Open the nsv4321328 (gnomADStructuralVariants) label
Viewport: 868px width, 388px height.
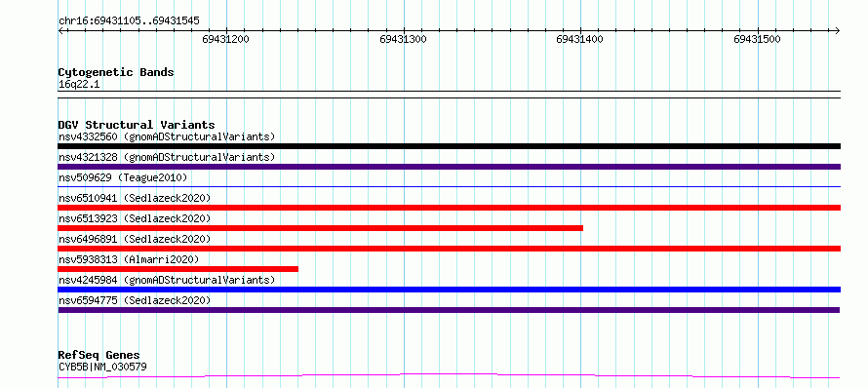167,157
